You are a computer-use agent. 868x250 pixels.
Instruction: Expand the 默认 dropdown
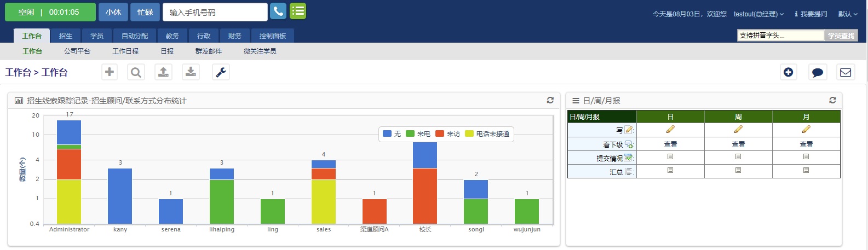(848, 14)
